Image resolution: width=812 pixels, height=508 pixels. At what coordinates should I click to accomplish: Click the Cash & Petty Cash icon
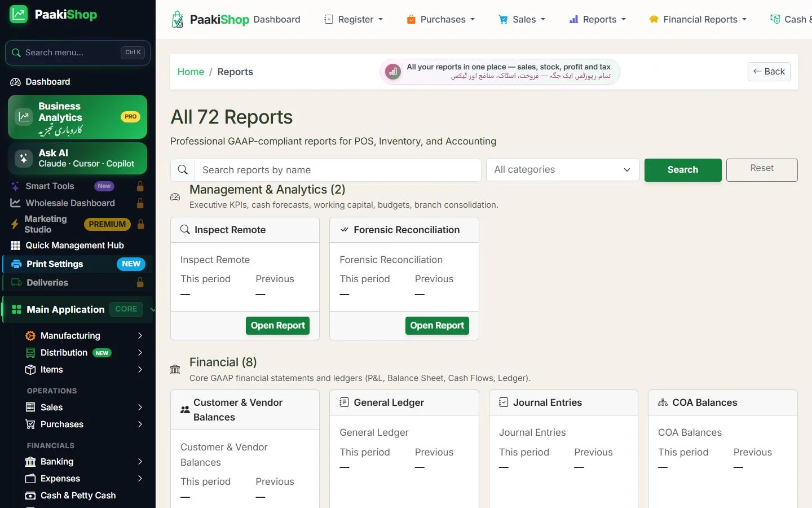coord(30,496)
